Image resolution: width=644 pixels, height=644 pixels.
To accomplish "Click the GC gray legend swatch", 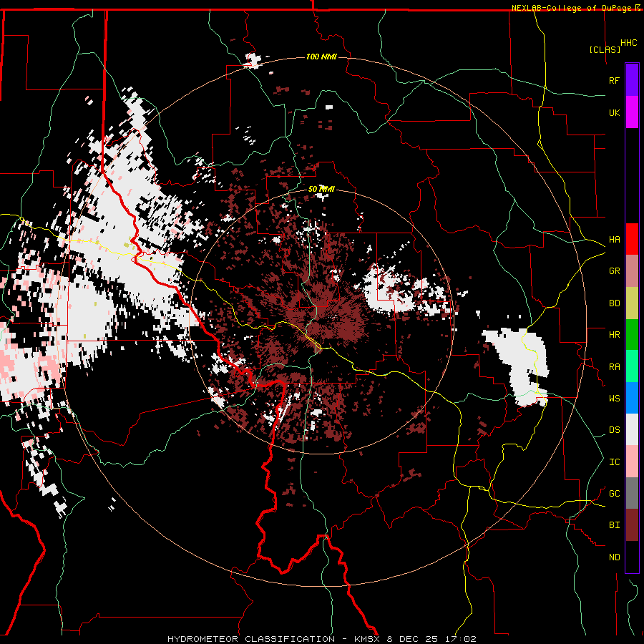I will point(632,493).
